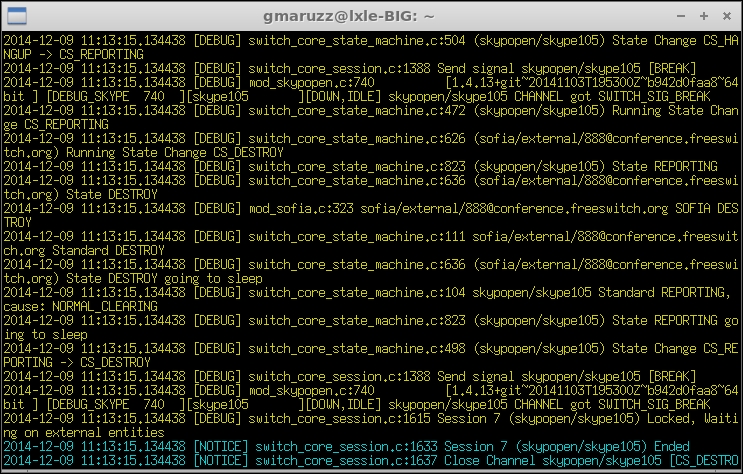Click 'switch_core_state_machine.c:498' log entry
The width and height of the screenshot is (743, 474).
coord(357,348)
